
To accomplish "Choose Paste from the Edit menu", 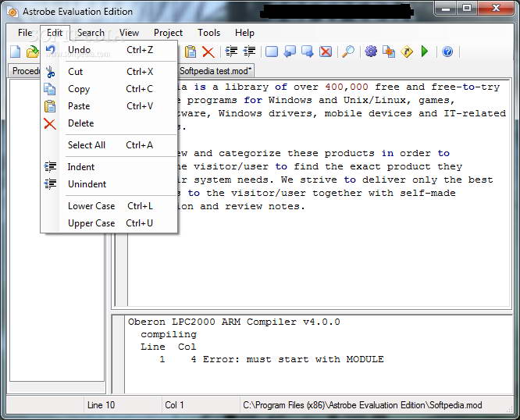I will coord(109,106).
